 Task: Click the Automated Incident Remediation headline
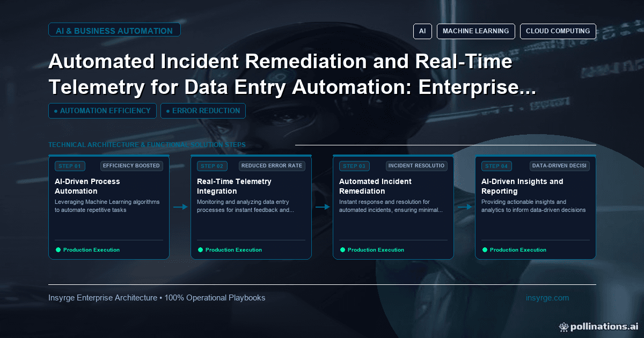point(291,74)
